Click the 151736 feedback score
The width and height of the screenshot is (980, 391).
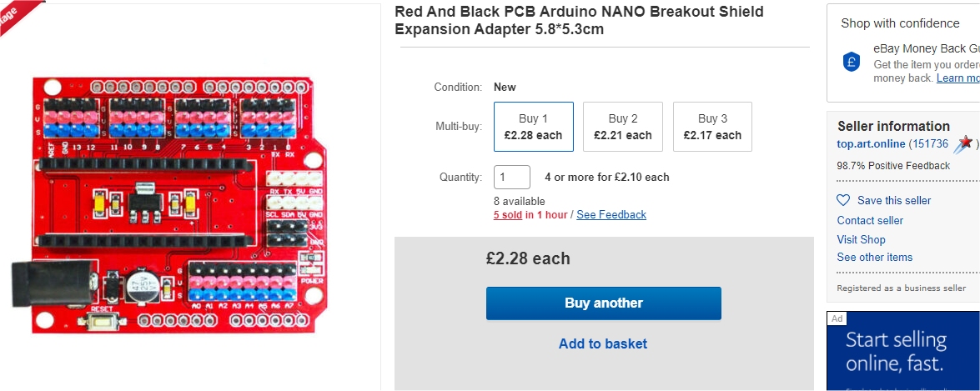point(930,143)
